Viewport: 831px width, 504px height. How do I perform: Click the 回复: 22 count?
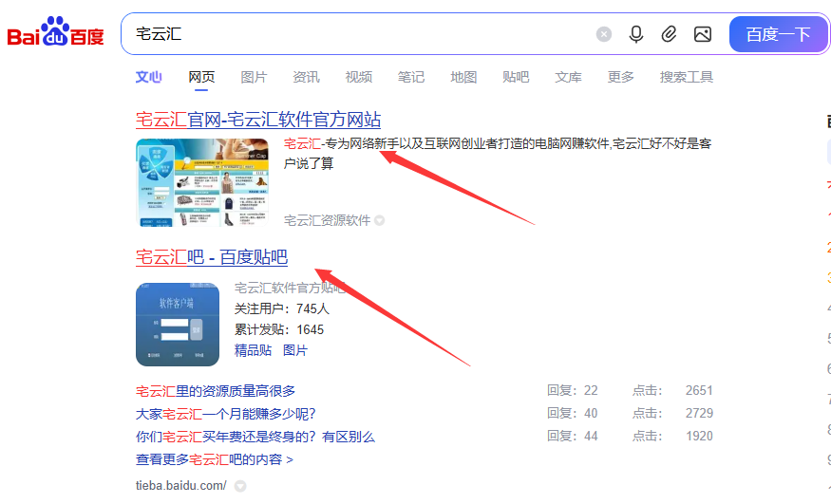[573, 391]
